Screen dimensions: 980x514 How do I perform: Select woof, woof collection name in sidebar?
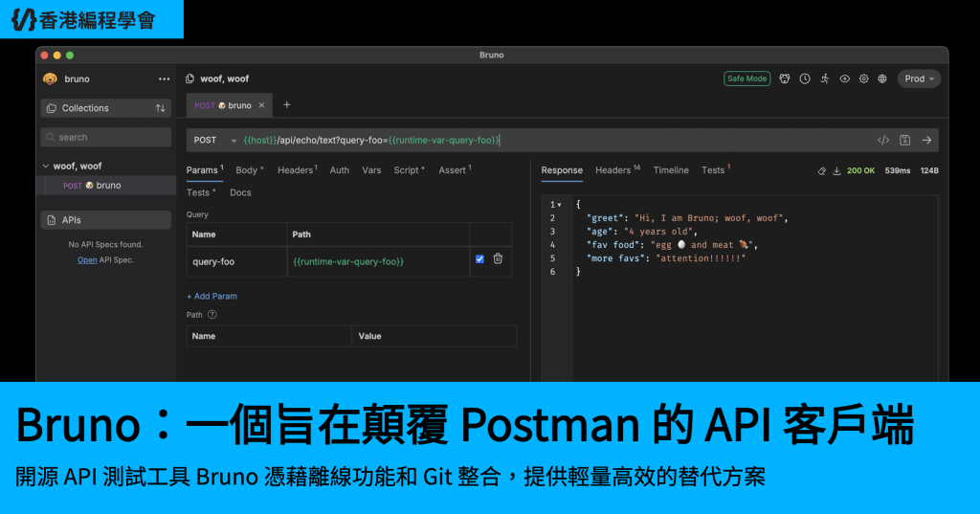(78, 166)
